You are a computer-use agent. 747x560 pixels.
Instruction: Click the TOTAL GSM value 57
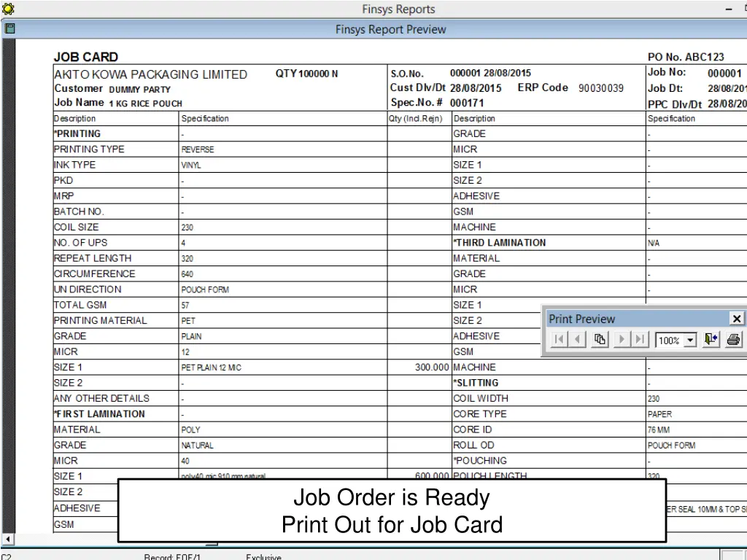pos(185,306)
